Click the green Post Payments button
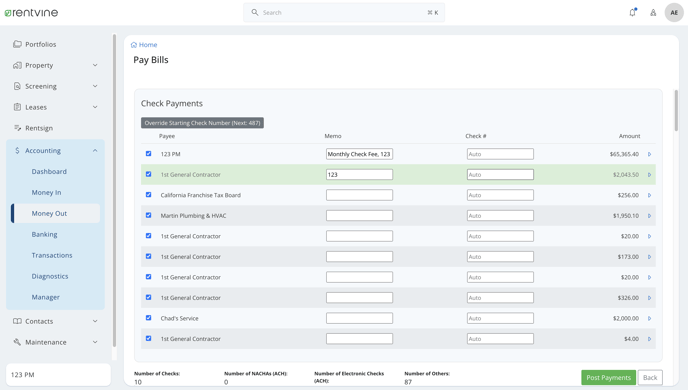688x390 pixels. (x=608, y=377)
